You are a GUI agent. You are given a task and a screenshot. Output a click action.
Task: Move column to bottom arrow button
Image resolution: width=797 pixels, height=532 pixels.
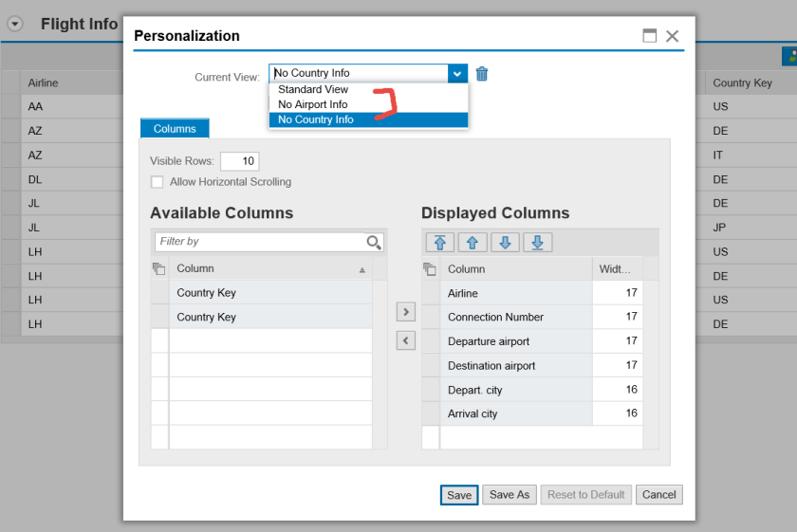pos(537,243)
